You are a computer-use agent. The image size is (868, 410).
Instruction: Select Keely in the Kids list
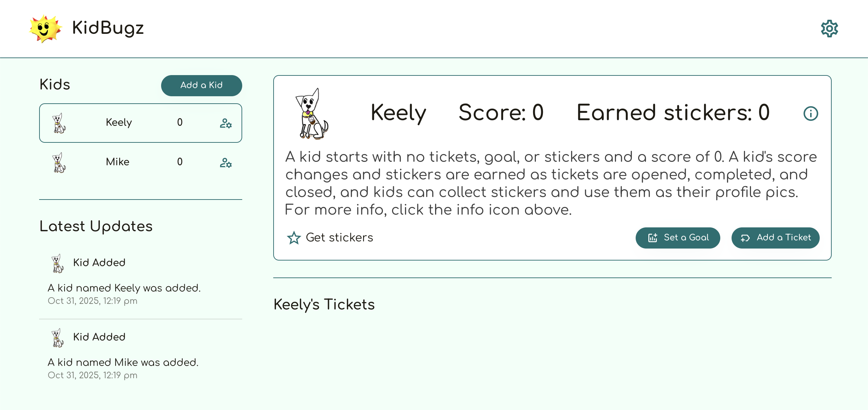coord(119,123)
